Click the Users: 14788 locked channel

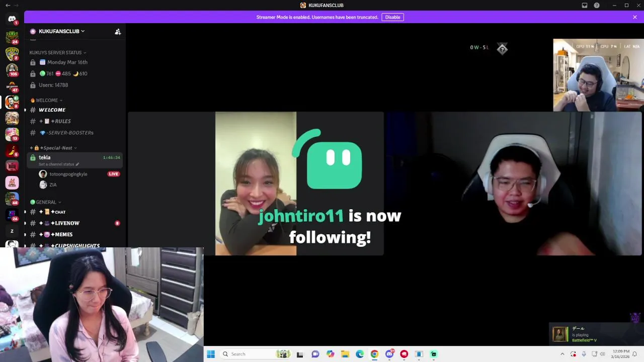click(x=75, y=85)
